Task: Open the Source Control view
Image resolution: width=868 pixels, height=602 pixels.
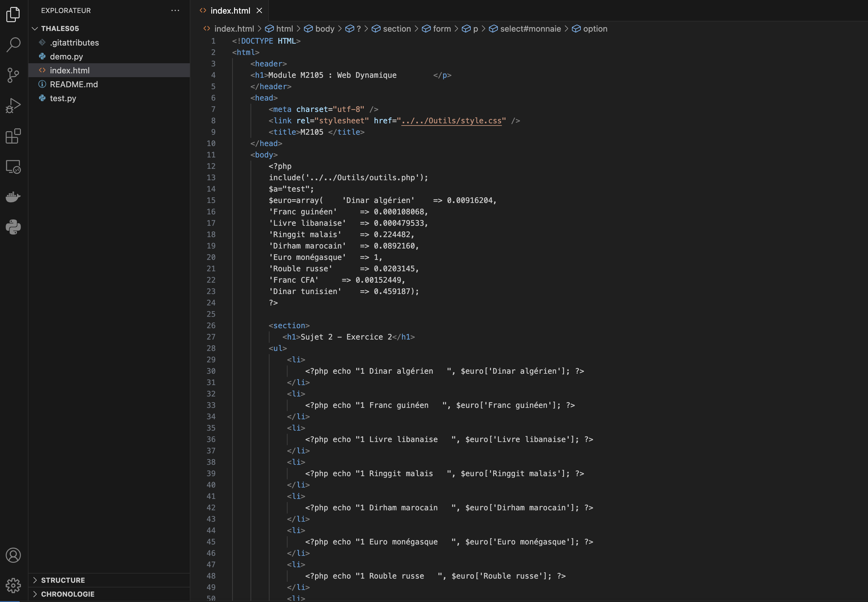Action: (x=13, y=75)
